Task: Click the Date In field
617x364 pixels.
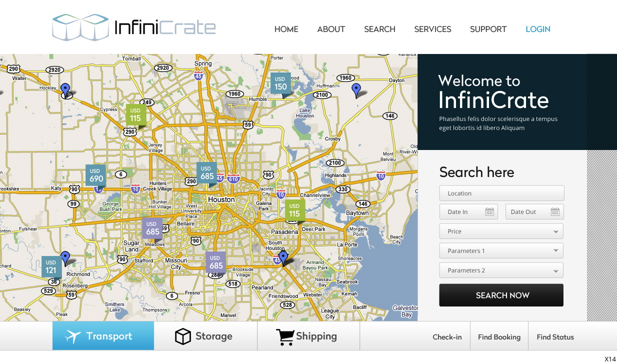Action: (468, 212)
